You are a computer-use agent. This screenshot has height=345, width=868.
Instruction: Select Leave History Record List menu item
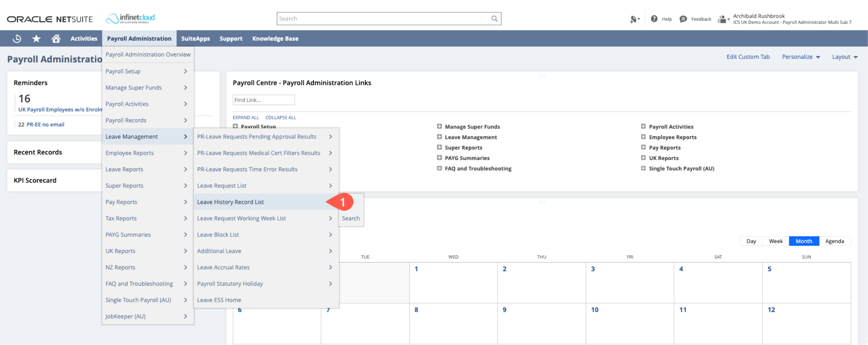pos(231,202)
